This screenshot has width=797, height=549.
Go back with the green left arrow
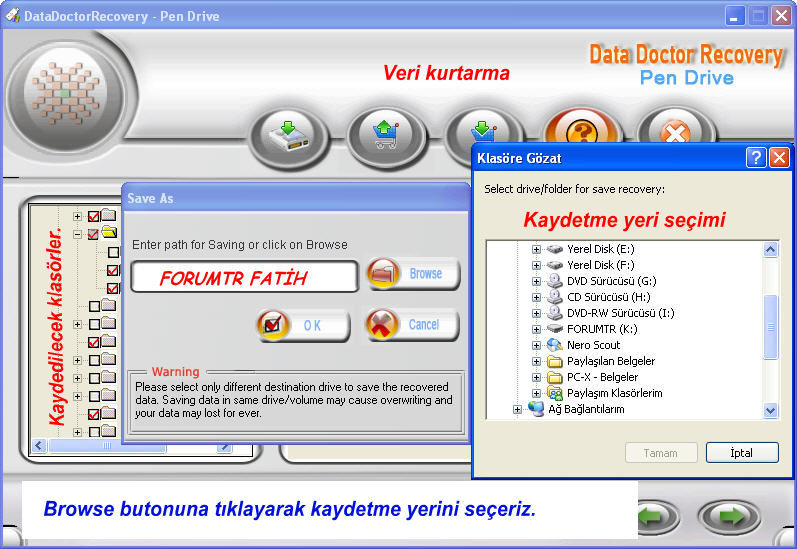[656, 517]
